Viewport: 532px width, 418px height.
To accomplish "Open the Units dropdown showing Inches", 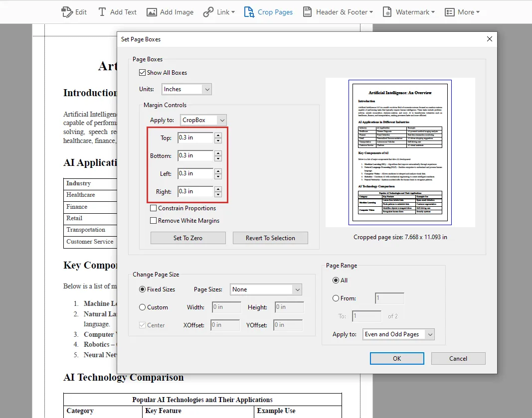I will click(x=186, y=89).
